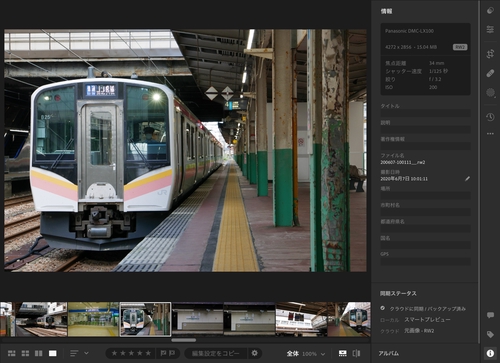
Task: Click 34 mm focal length value
Action: [x=436, y=63]
